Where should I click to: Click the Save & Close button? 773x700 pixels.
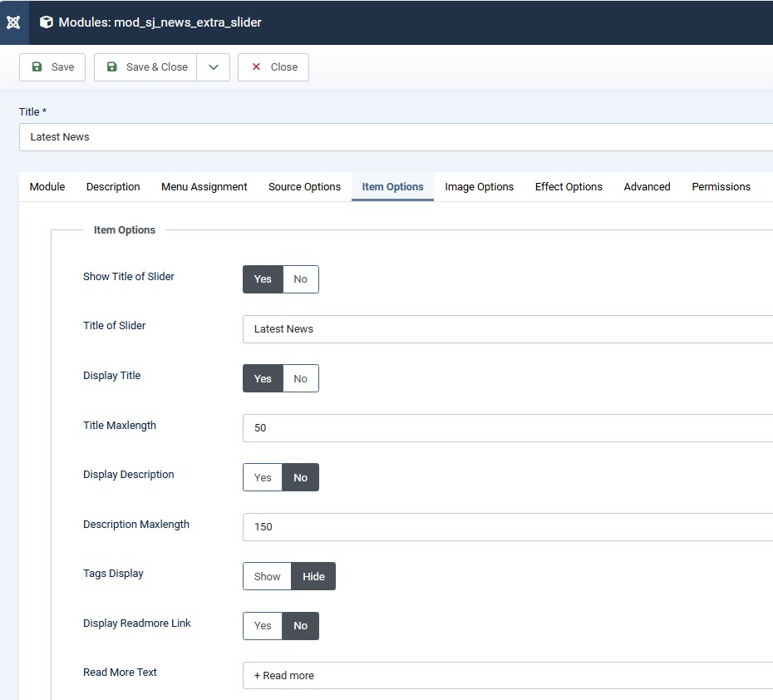(146, 67)
